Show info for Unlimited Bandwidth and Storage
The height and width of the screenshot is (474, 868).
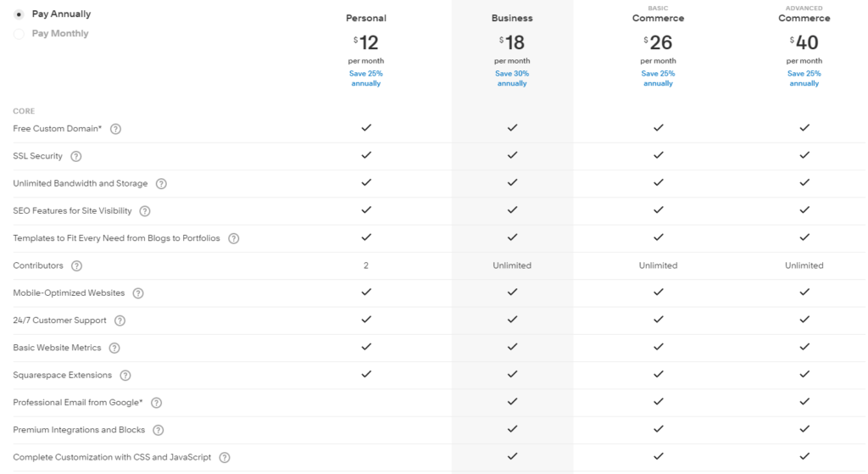161,184
